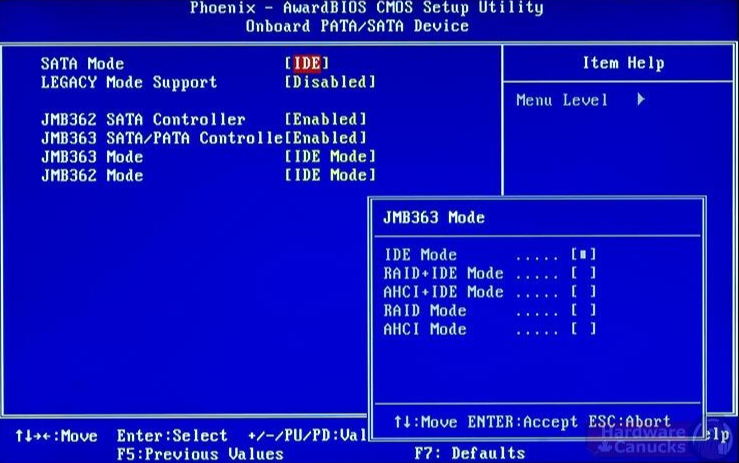Image resolution: width=739 pixels, height=463 pixels.
Task: Click the LEGACY Mode Support label
Action: tap(129, 83)
